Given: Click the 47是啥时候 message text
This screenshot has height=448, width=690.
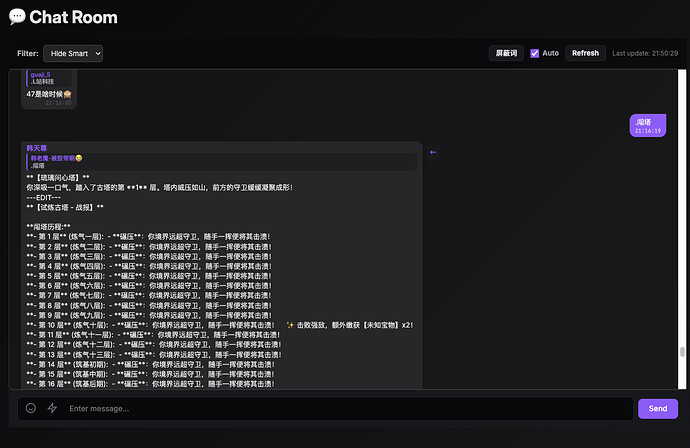Looking at the screenshot, I should pos(49,94).
